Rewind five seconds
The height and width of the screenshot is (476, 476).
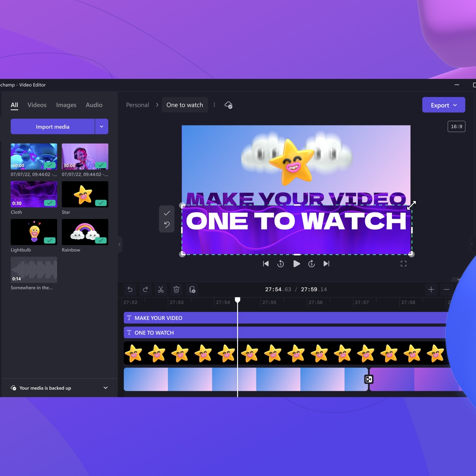point(281,264)
